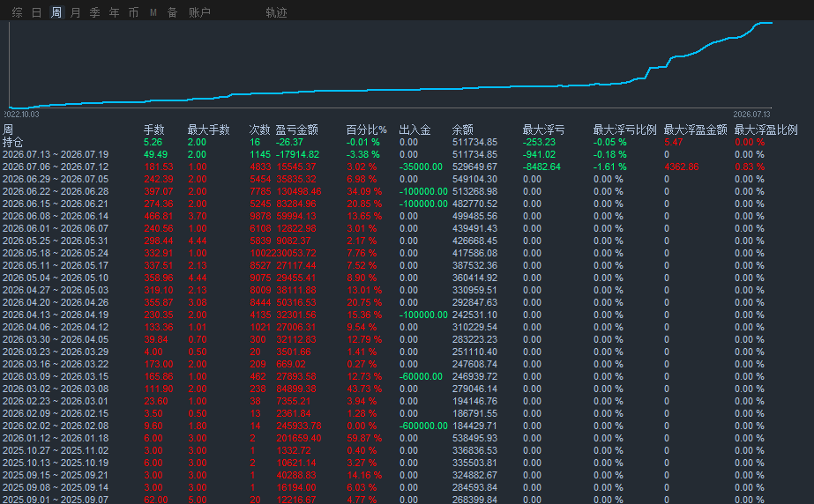Open the 币 currency tab
Viewport: 814px width, 504px height.
point(133,12)
